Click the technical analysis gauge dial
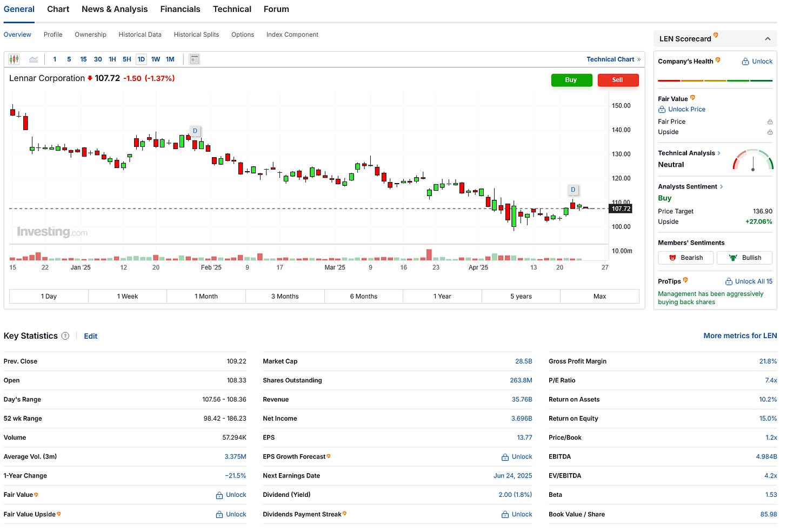The width and height of the screenshot is (787, 532). 753,160
